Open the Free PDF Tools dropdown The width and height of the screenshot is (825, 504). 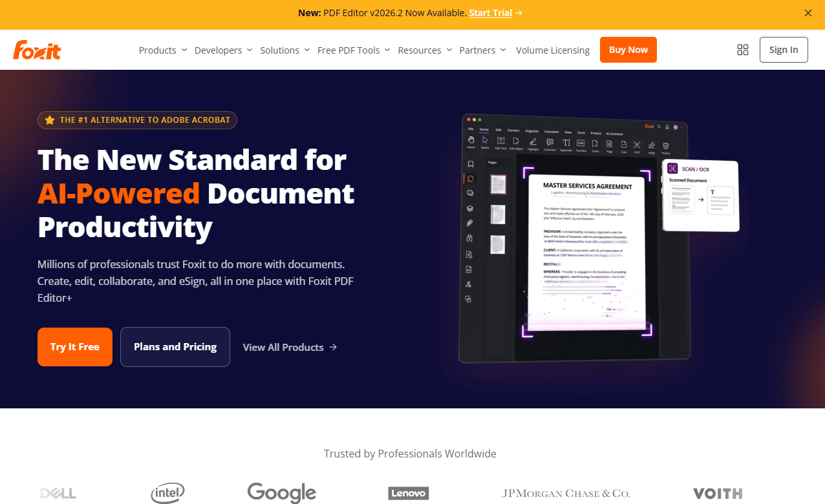(x=354, y=50)
